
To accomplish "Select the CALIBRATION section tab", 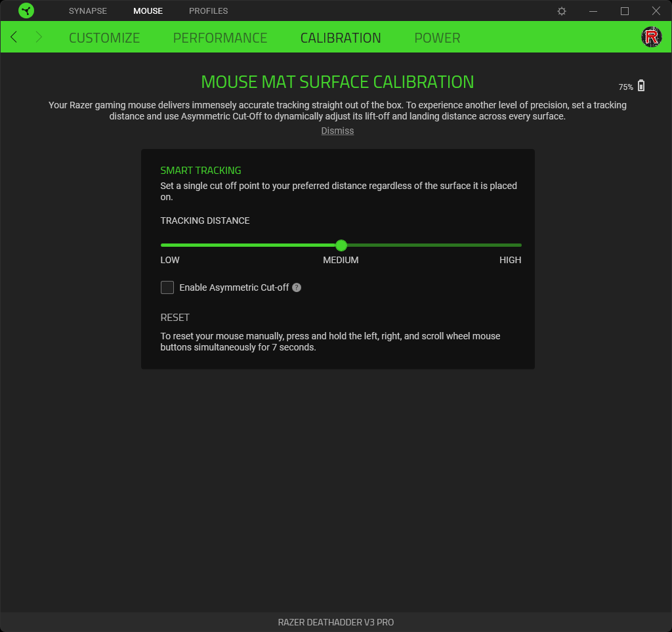I will click(341, 38).
